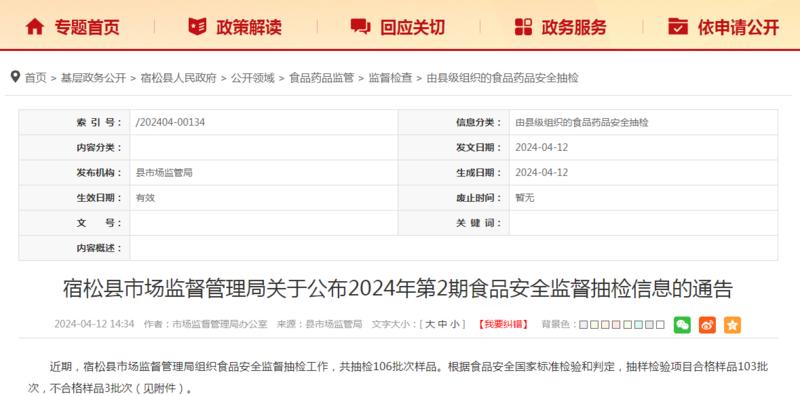800x396 pixels.
Task: Click the 信息分类 value in the table
Action: 582,122
